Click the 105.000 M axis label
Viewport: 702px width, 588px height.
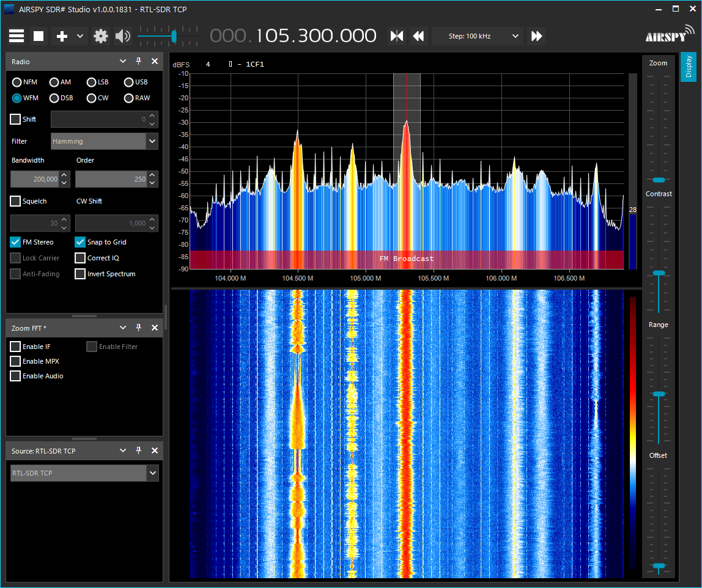click(365, 278)
